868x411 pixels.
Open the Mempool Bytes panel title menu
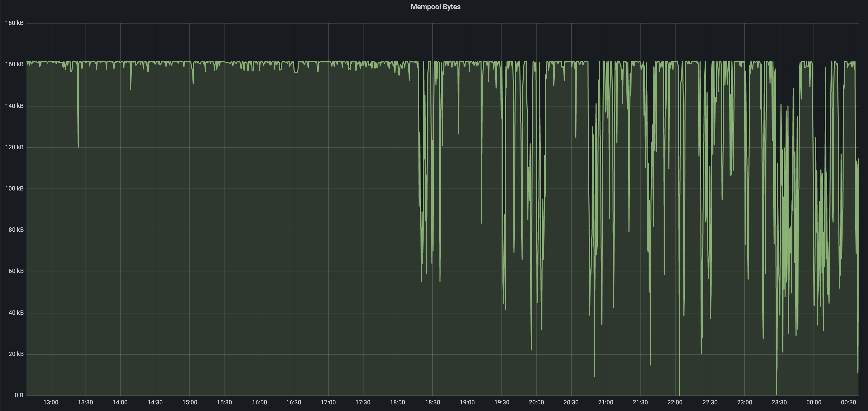[x=435, y=7]
